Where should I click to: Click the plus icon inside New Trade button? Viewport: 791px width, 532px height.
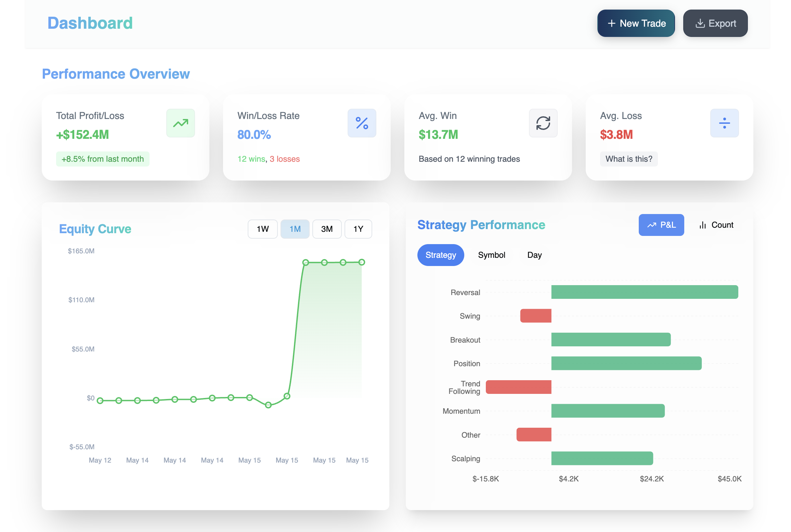612,23
